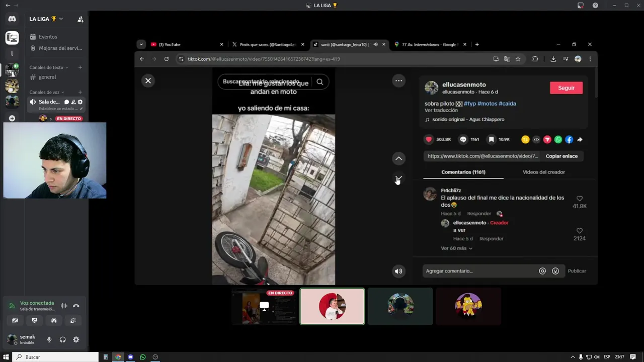Open the invite people icon beside LA LIGA
The height and width of the screenshot is (362, 644).
click(80, 19)
